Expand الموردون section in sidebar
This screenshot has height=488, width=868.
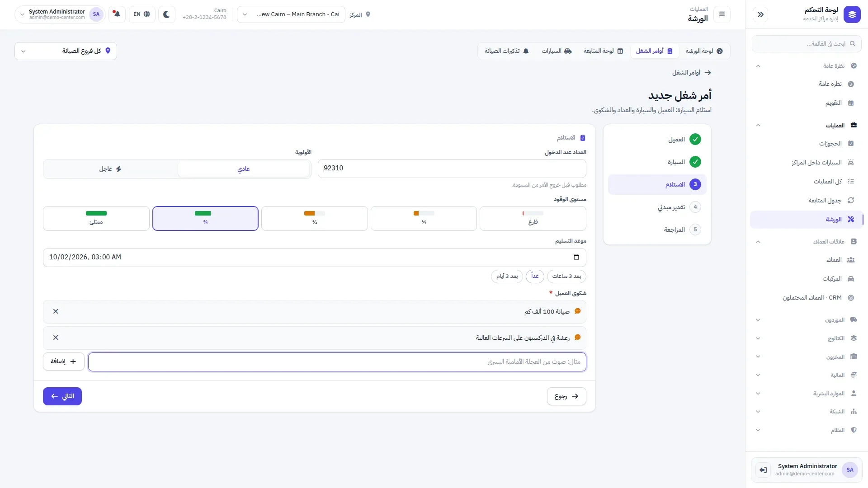[806, 320]
